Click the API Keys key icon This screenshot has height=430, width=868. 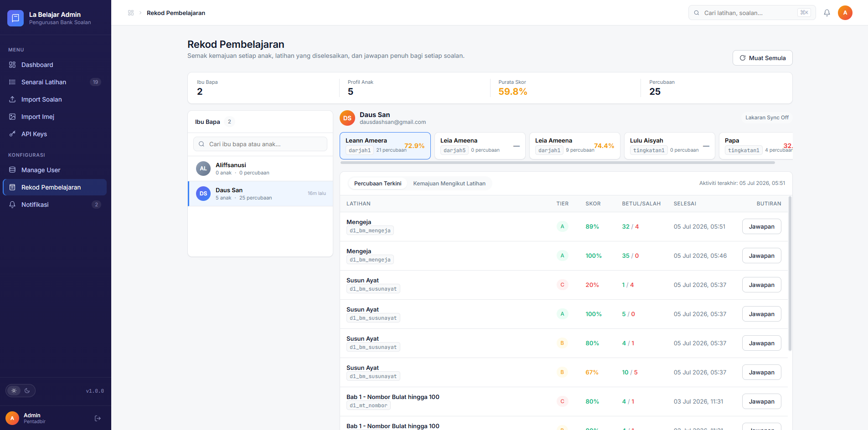click(12, 134)
